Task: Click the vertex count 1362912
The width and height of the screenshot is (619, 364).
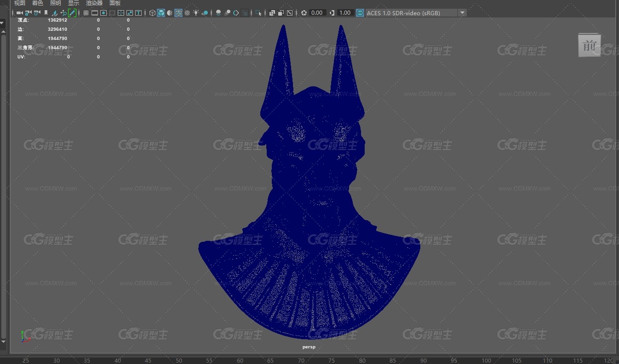Action: (57, 20)
